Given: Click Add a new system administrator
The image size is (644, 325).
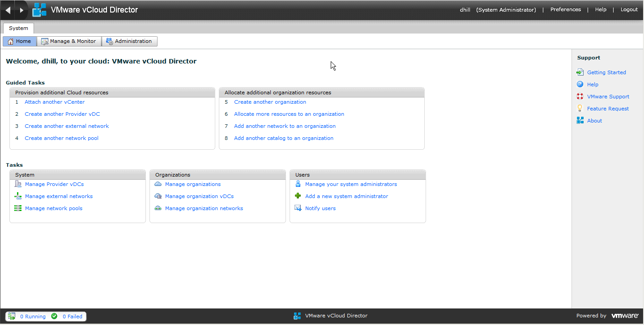Looking at the screenshot, I should 346,196.
